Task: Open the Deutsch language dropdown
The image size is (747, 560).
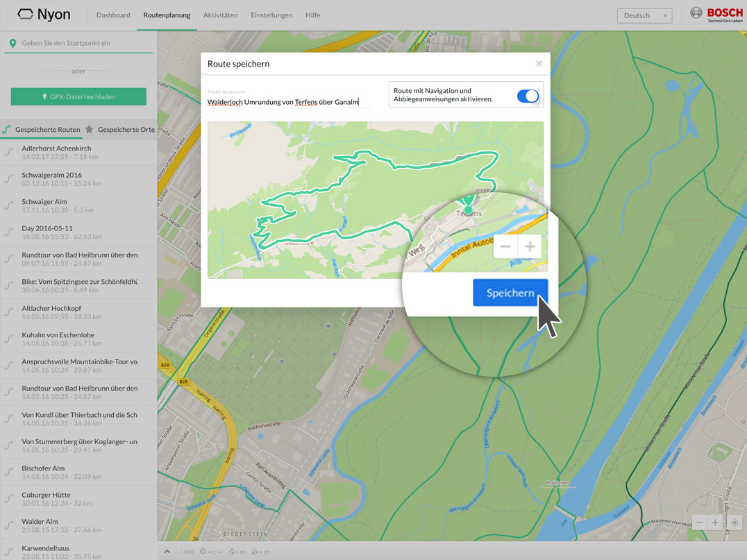Action: click(644, 15)
